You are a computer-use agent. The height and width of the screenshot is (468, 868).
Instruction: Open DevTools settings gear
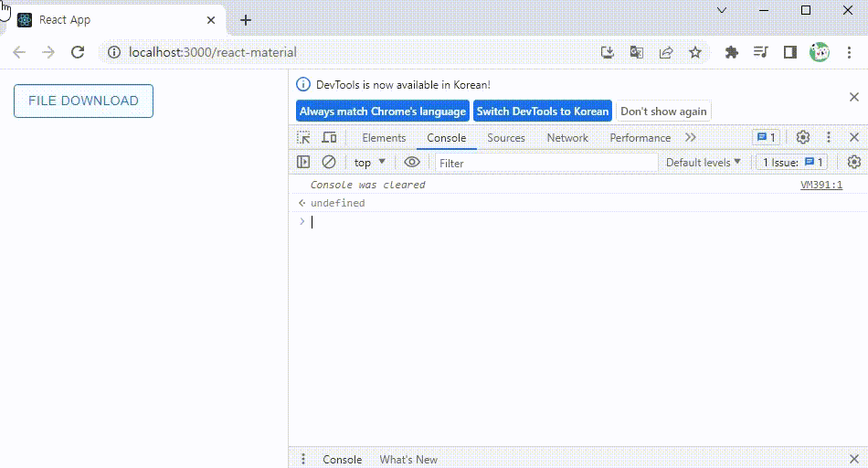click(x=803, y=137)
